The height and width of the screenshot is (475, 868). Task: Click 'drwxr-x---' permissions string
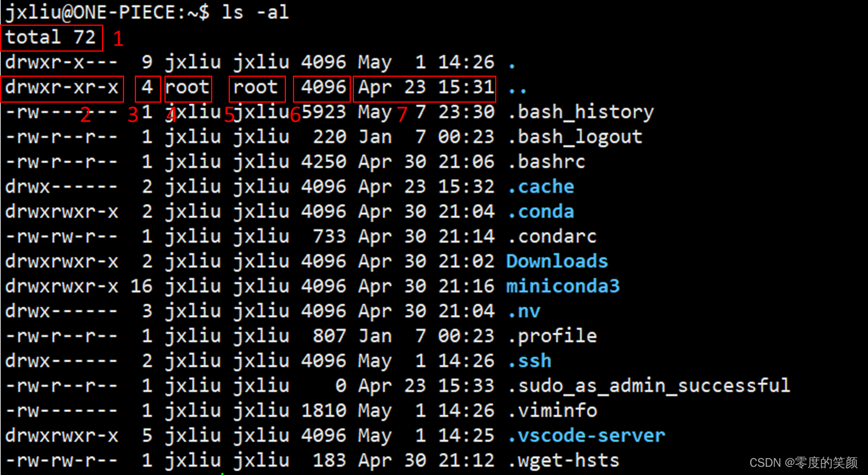pos(62,62)
